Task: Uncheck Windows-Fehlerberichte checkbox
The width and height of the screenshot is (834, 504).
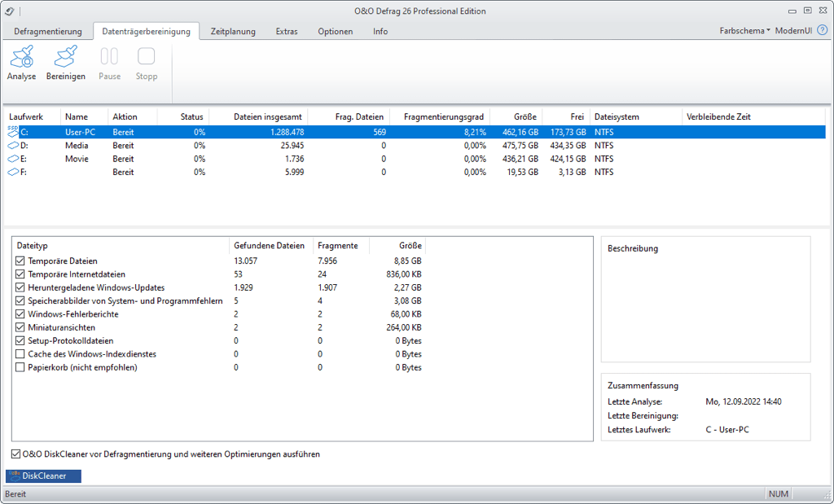Action: [x=20, y=314]
